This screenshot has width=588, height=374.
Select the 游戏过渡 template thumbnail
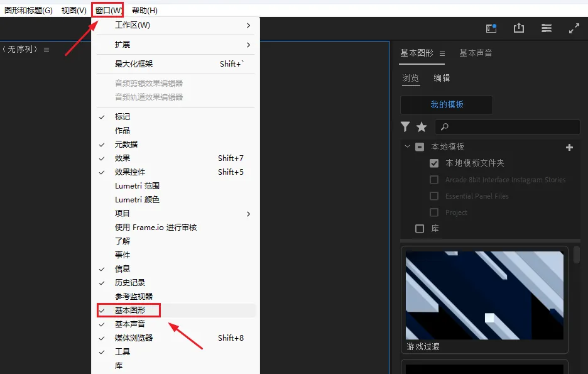coord(484,295)
